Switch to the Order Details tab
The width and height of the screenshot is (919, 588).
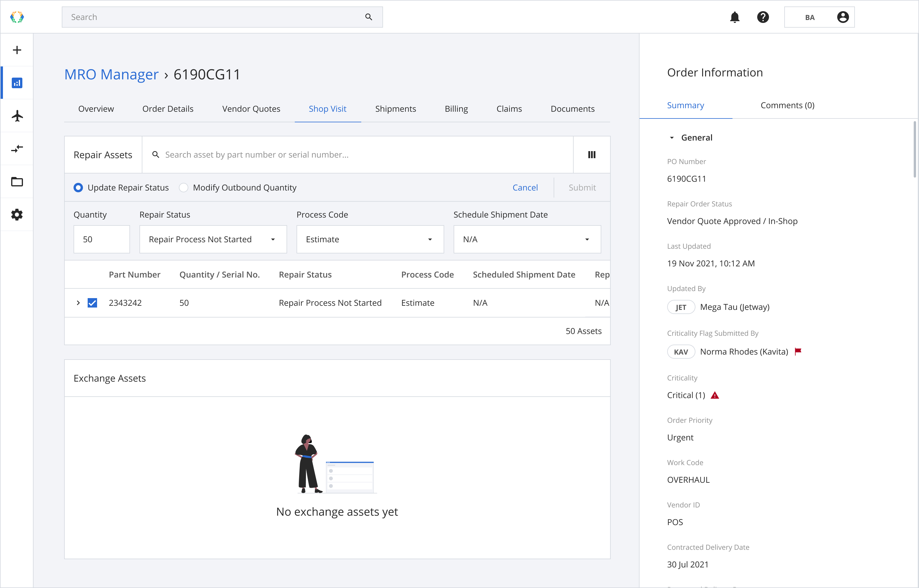pyautogui.click(x=168, y=109)
